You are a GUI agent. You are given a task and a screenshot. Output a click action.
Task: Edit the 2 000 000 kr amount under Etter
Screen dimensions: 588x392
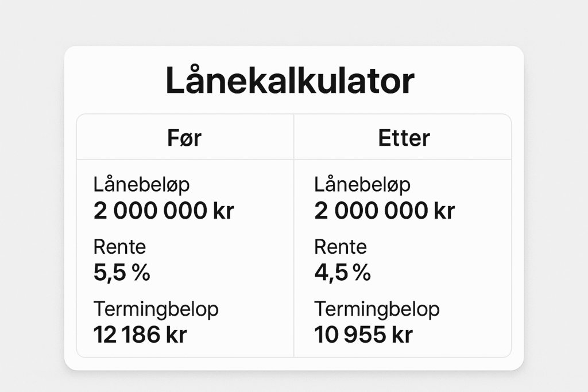pyautogui.click(x=385, y=211)
